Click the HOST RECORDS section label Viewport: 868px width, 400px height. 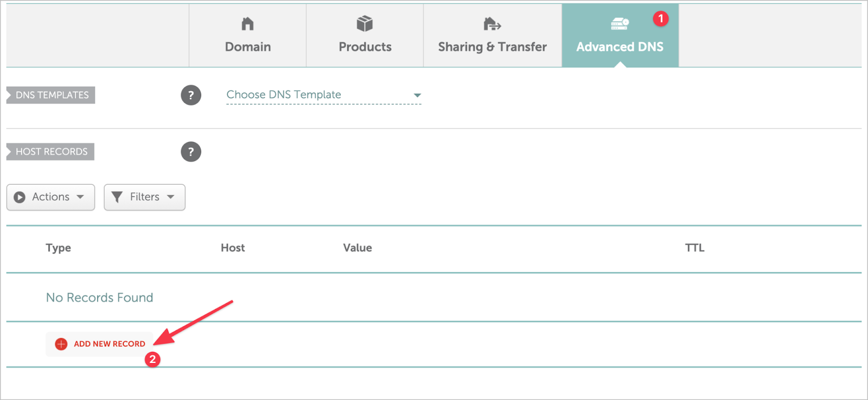[x=50, y=152]
